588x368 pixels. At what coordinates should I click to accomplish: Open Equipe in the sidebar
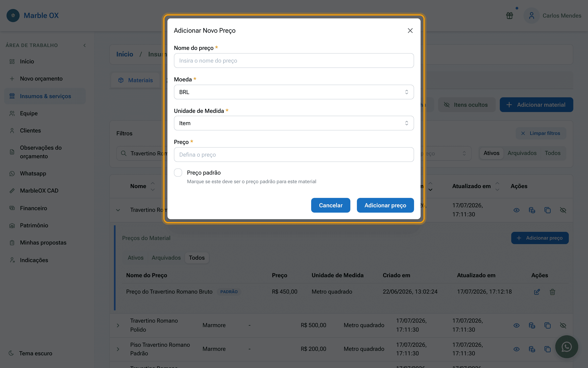click(45, 113)
